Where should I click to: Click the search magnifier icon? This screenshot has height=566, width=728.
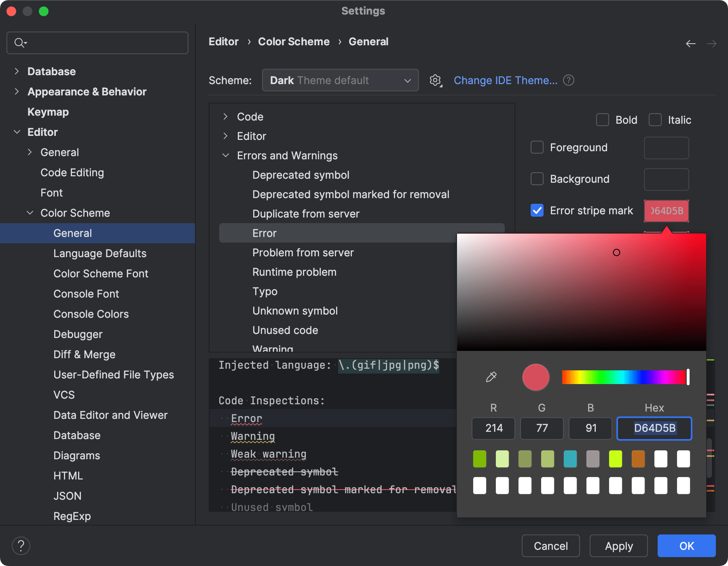20,42
